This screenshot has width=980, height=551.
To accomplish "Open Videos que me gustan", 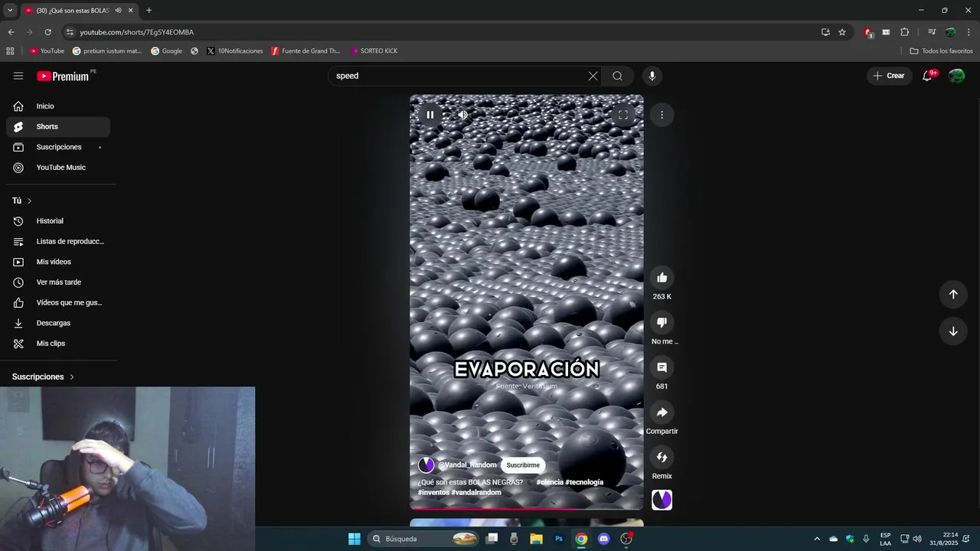I will click(58, 302).
